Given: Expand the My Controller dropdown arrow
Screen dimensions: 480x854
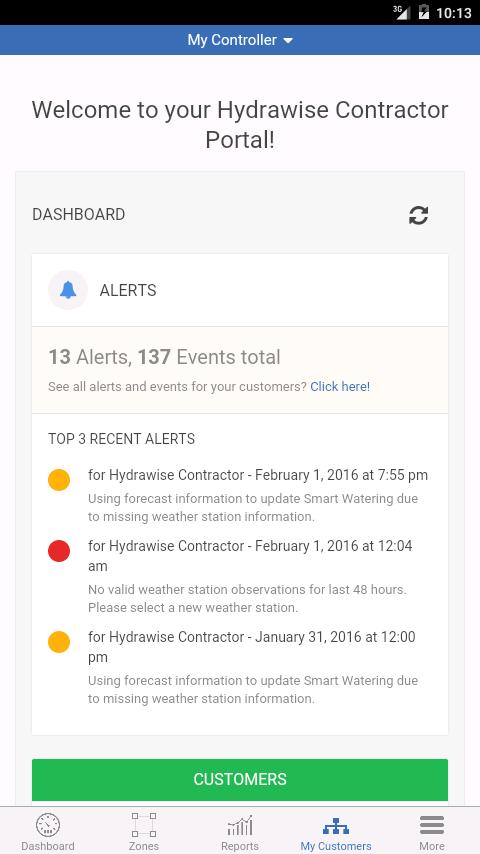Looking at the screenshot, I should click(288, 41).
